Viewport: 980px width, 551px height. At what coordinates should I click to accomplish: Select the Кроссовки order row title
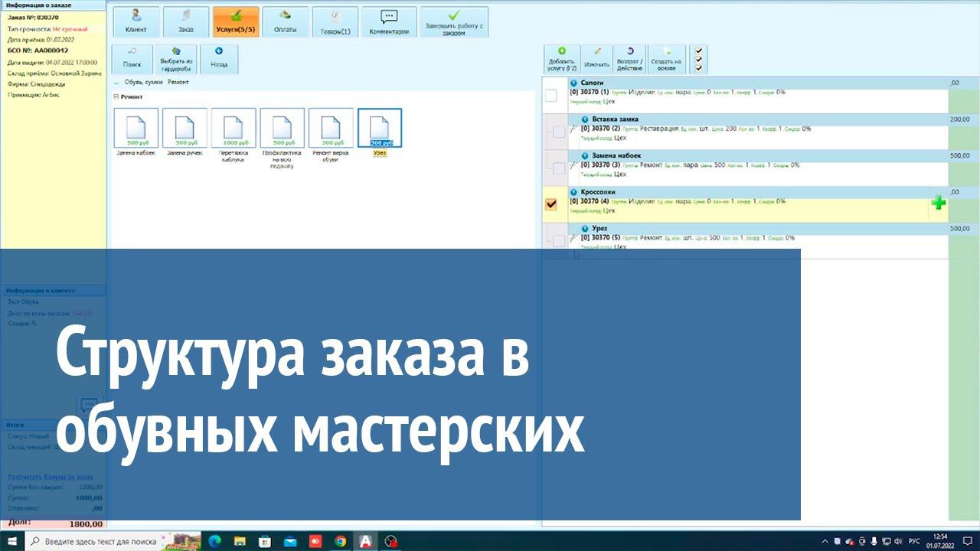pyautogui.click(x=598, y=192)
